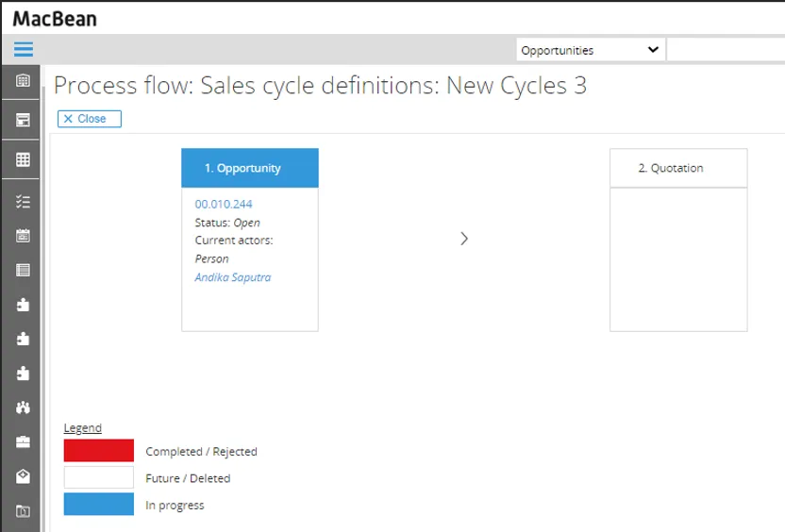Click the red Completed / Rejected legend swatch
This screenshot has width=785, height=532.
point(99,451)
